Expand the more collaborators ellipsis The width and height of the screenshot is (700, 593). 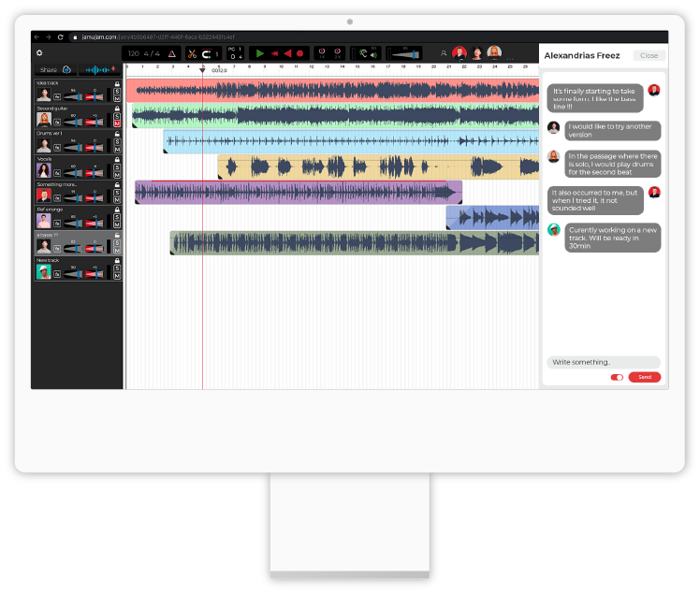coord(510,60)
